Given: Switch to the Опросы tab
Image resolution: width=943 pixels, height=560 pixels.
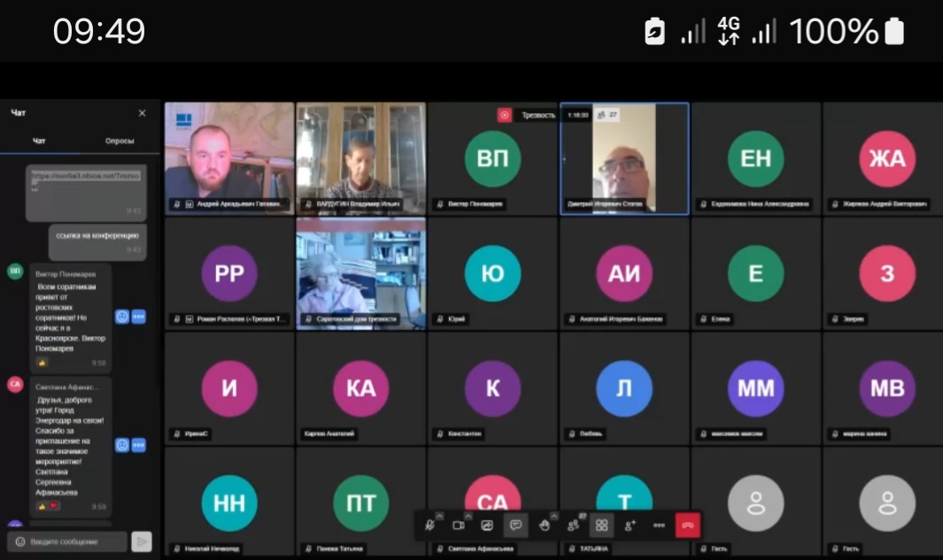Looking at the screenshot, I should (x=120, y=141).
